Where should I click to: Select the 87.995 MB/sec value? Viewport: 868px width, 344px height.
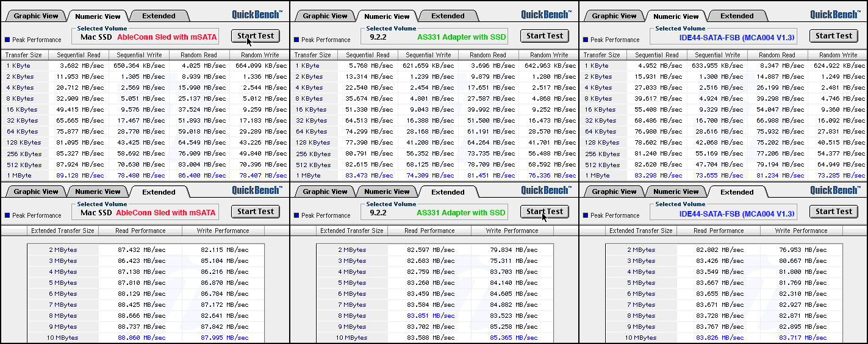(223, 338)
